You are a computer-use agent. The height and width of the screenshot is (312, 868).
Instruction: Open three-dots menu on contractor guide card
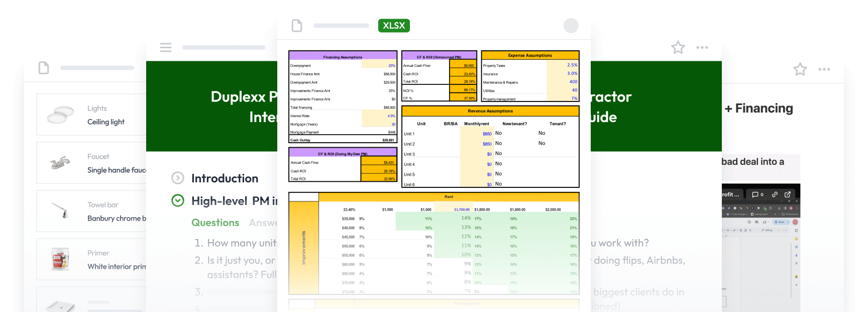tap(702, 47)
